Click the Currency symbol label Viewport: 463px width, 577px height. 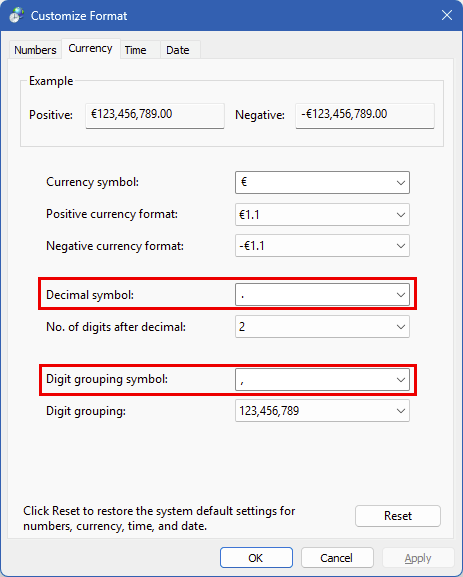(92, 182)
